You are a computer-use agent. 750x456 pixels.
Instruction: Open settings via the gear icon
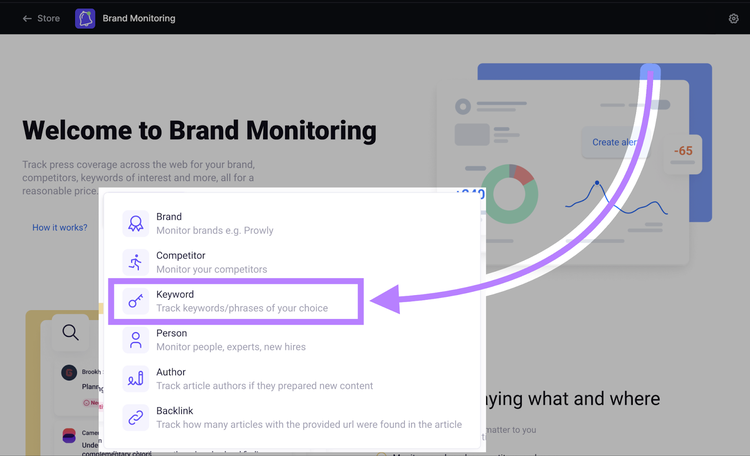click(x=733, y=18)
